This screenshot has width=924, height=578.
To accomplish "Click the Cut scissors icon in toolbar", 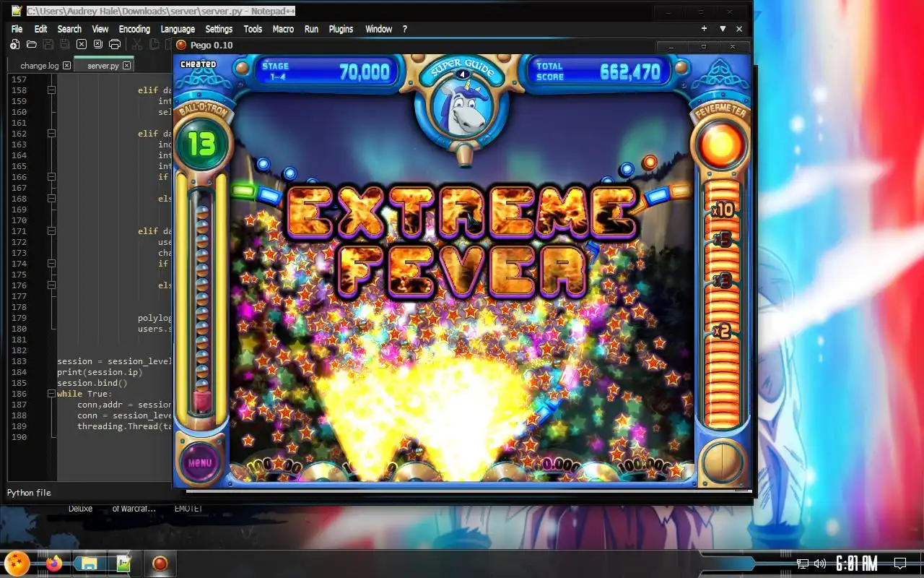I will (x=137, y=45).
